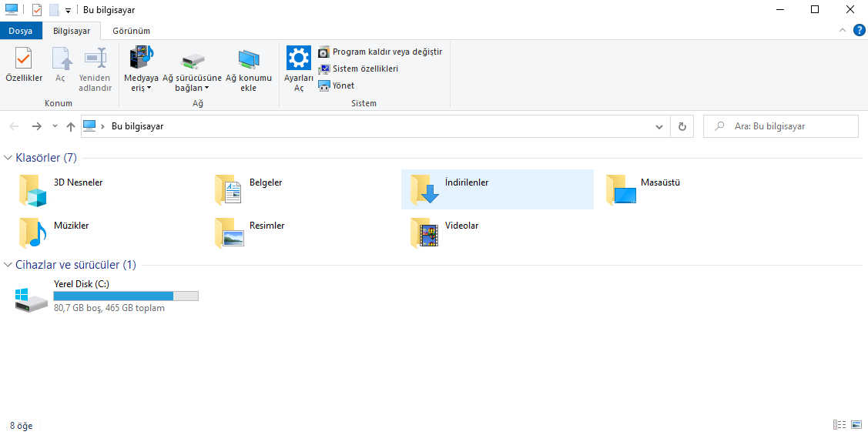The height and width of the screenshot is (435, 868).
Task: Go back with the back arrow
Action: (15, 126)
